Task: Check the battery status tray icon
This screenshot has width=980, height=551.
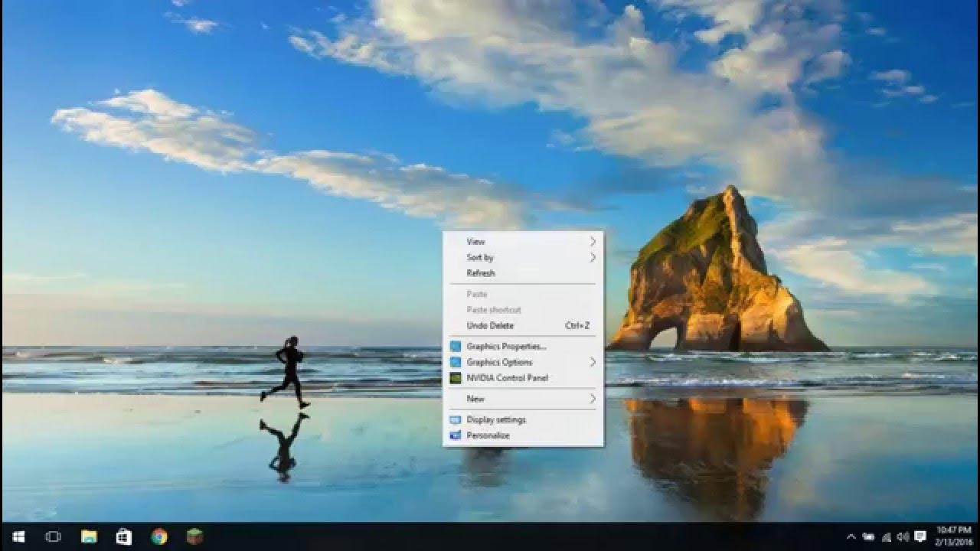Action: [x=869, y=537]
